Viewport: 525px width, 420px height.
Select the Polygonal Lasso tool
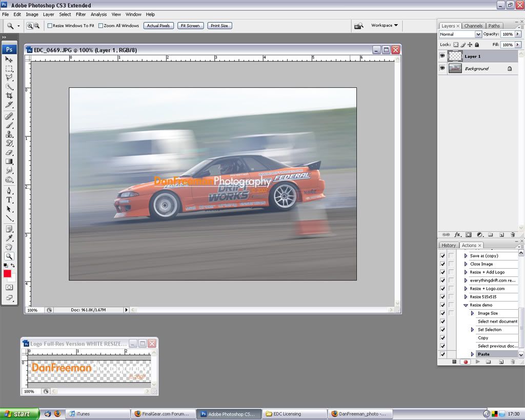click(x=9, y=77)
